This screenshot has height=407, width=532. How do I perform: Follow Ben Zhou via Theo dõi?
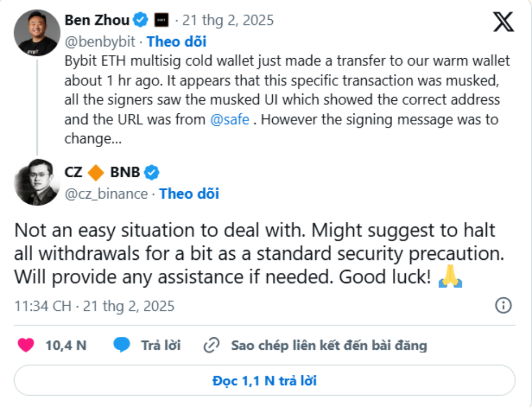point(177,41)
